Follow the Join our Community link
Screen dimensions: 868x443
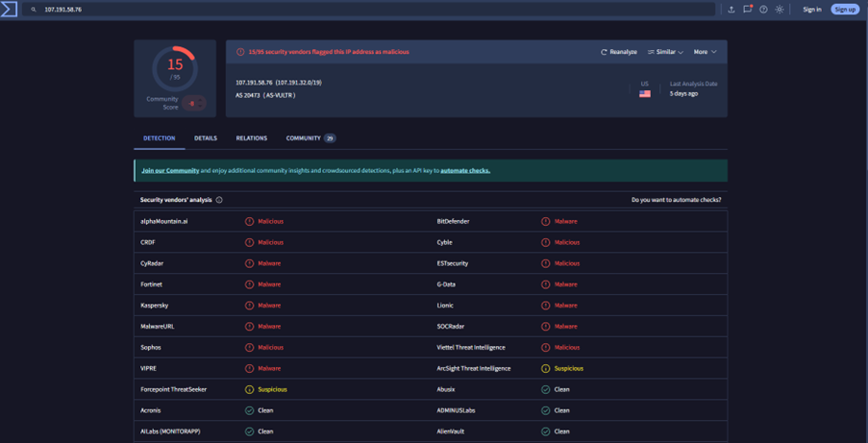(170, 170)
